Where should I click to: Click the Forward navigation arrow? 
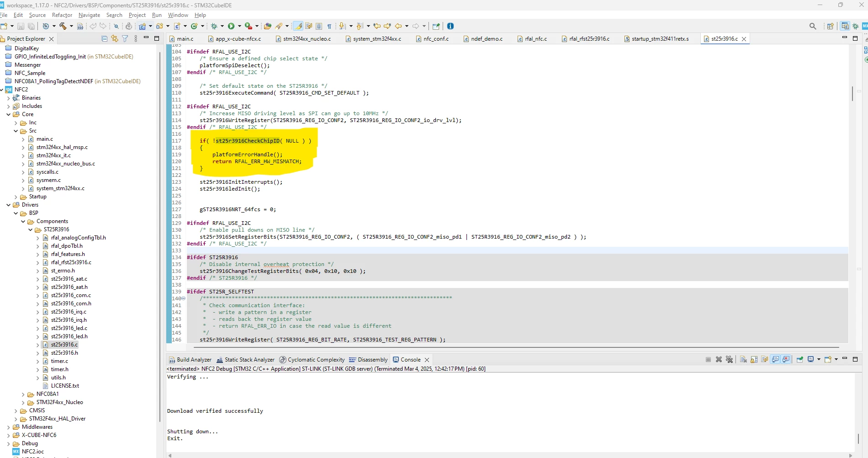pyautogui.click(x=416, y=26)
